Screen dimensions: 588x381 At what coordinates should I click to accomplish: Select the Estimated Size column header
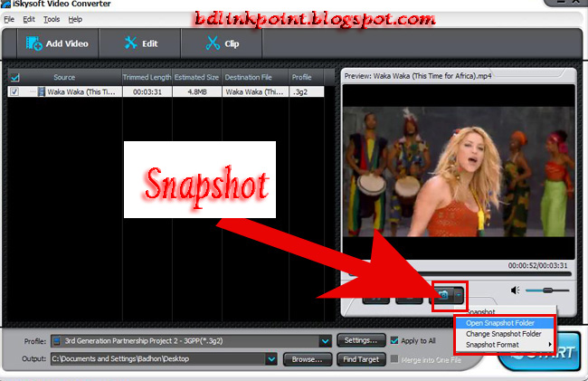point(196,77)
